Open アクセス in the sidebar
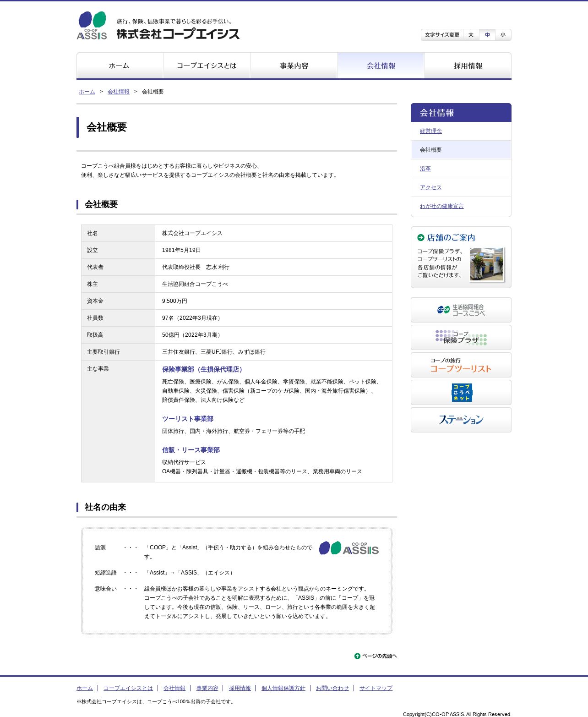 point(431,187)
